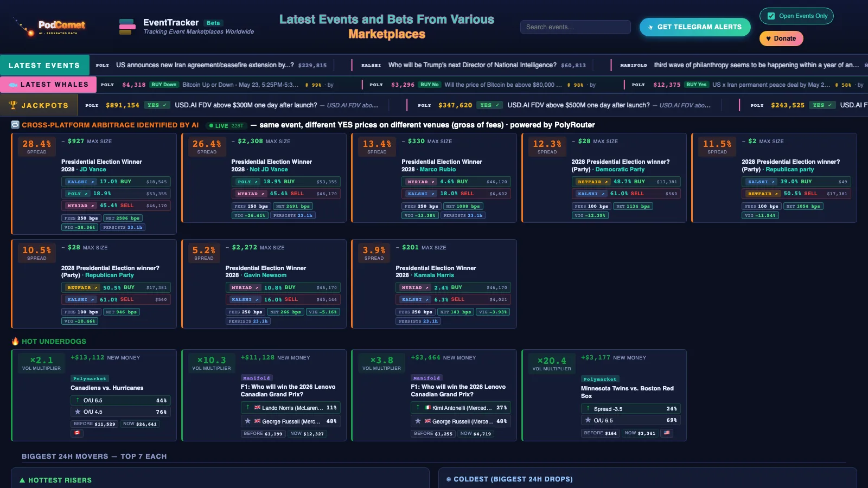Click the BEFORE $11,529 tag
This screenshot has height=488, width=868.
tap(94, 424)
